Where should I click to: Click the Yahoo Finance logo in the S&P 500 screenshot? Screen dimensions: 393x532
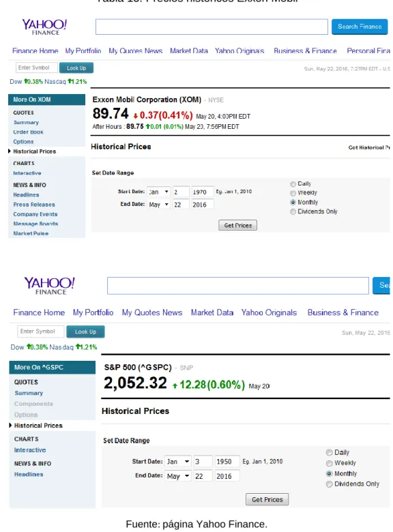[50, 286]
